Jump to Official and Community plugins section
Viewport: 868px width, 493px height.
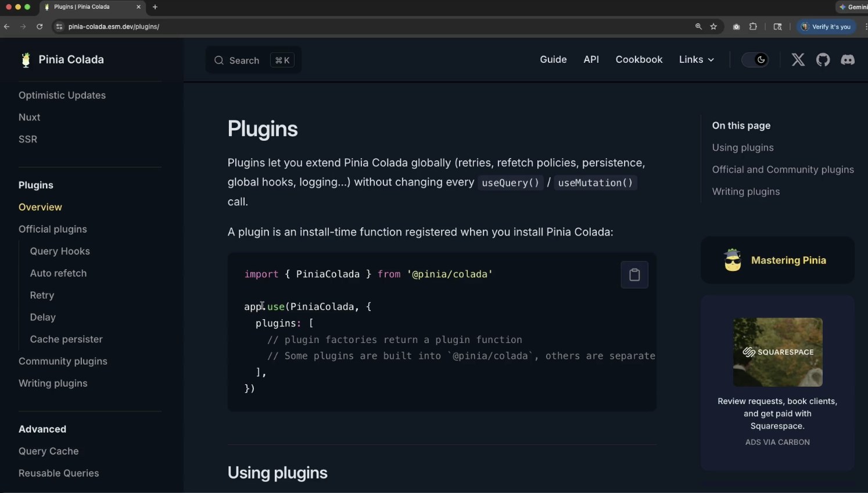[783, 170]
